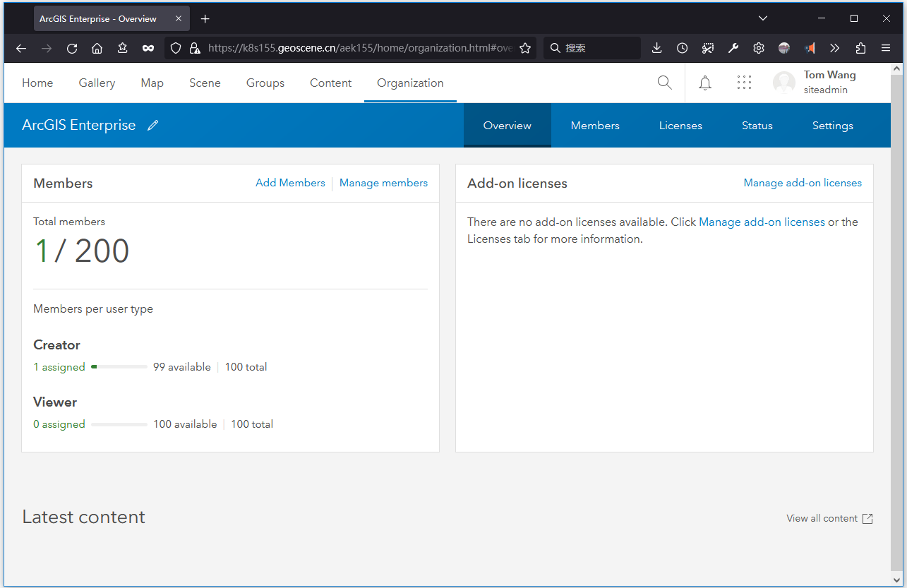Viewport: 907px width, 588px height.
Task: Open Firefox hamburger application menu
Action: [x=886, y=48]
